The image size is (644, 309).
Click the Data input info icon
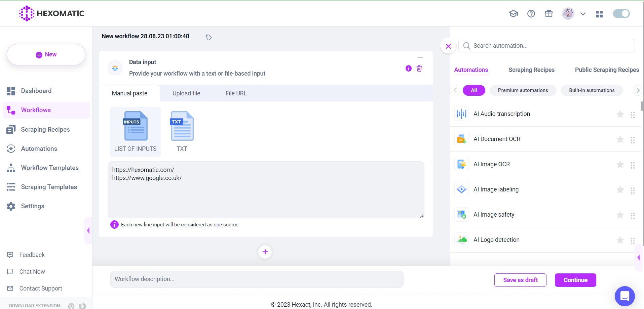click(408, 69)
